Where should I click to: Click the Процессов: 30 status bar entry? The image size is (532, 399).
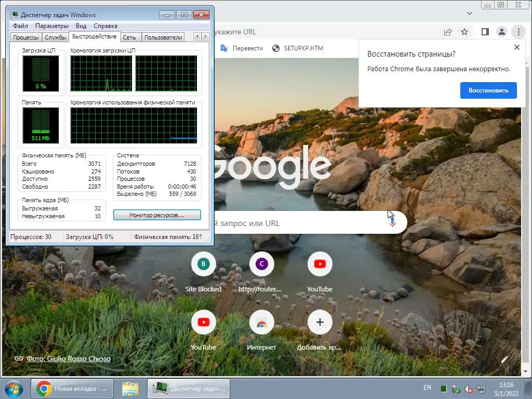(x=31, y=237)
